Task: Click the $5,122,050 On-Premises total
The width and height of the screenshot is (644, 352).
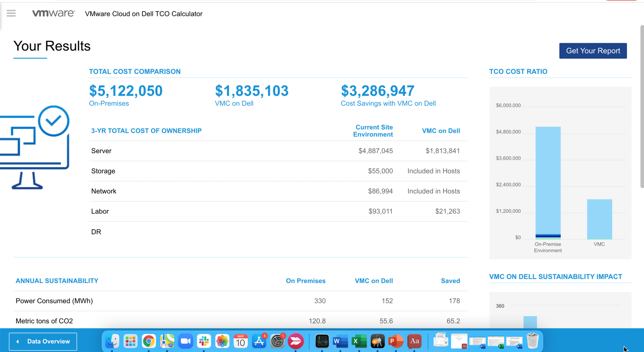Action: coord(126,91)
